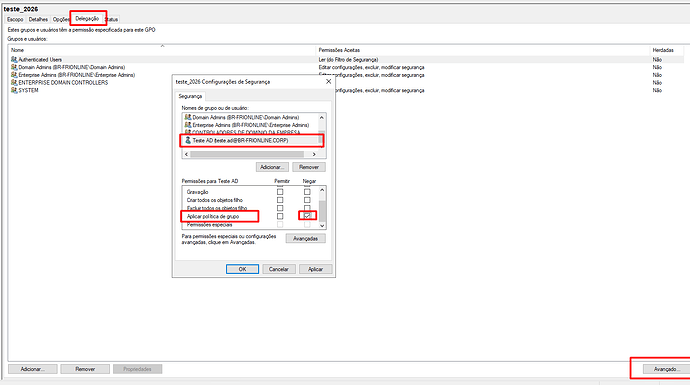The height and width of the screenshot is (385, 690).
Task: Select the Segurança tab in dialog
Action: click(191, 96)
